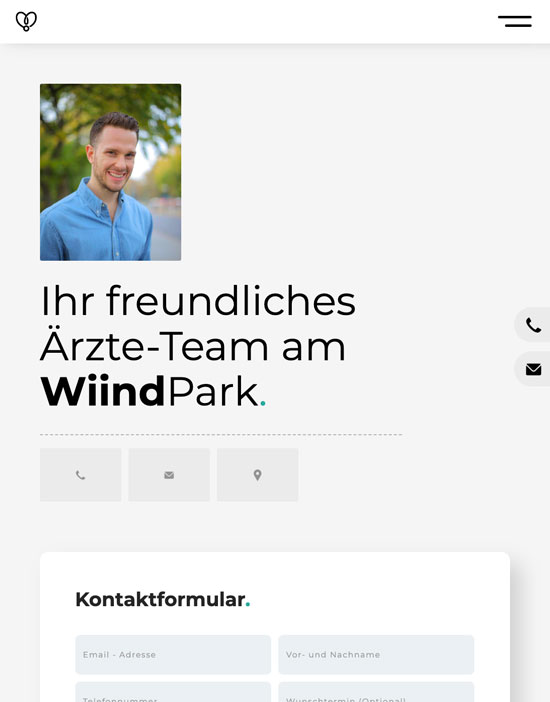Click the heart-shaped practice logo

(26, 21)
